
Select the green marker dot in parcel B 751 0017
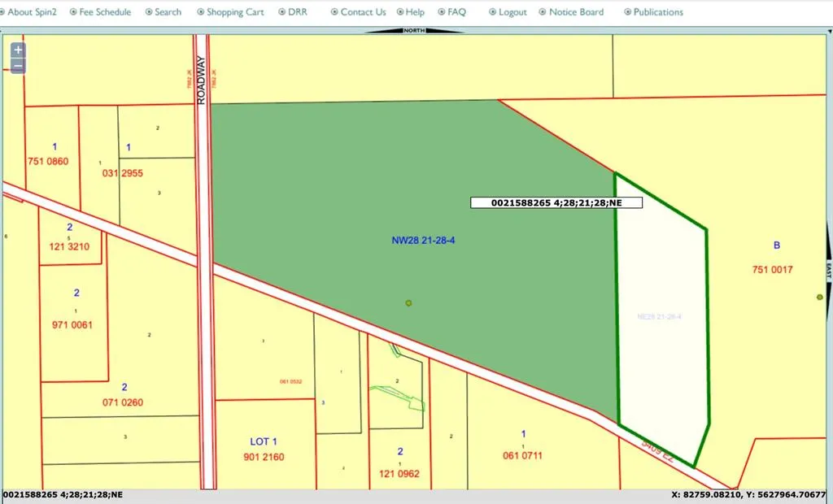[x=820, y=297]
